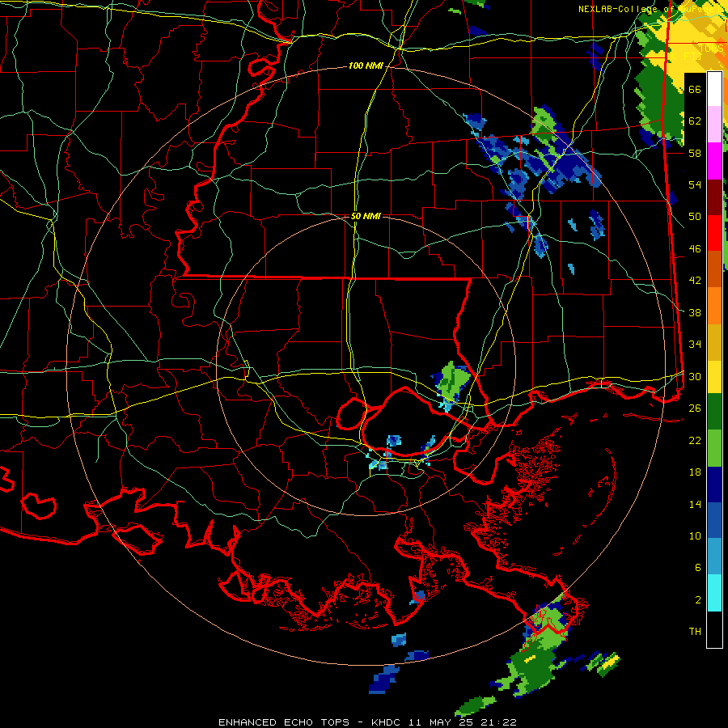The height and width of the screenshot is (728, 728).
Task: Click the 50 NMI range ring label
Action: pos(366,216)
